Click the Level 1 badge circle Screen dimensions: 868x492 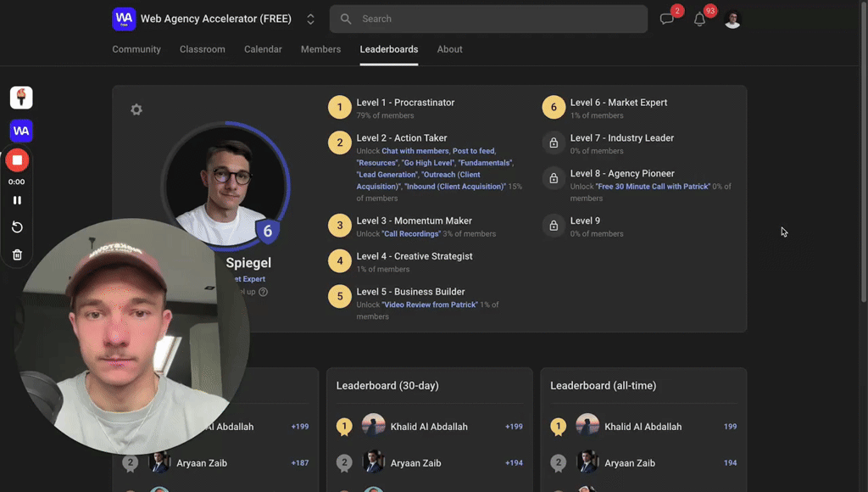340,107
